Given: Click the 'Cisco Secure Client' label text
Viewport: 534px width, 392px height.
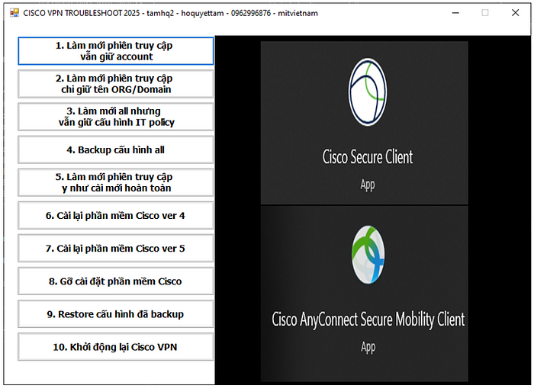Looking at the screenshot, I should point(368,157).
